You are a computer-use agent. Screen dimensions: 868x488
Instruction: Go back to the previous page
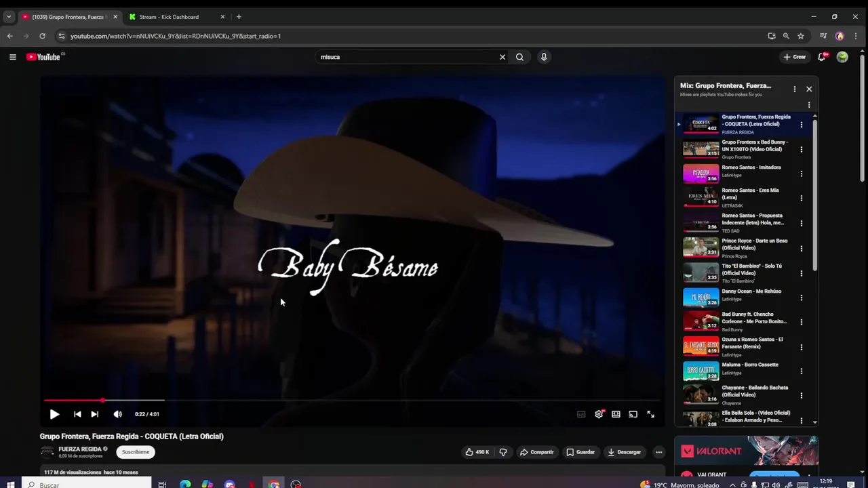click(9, 36)
